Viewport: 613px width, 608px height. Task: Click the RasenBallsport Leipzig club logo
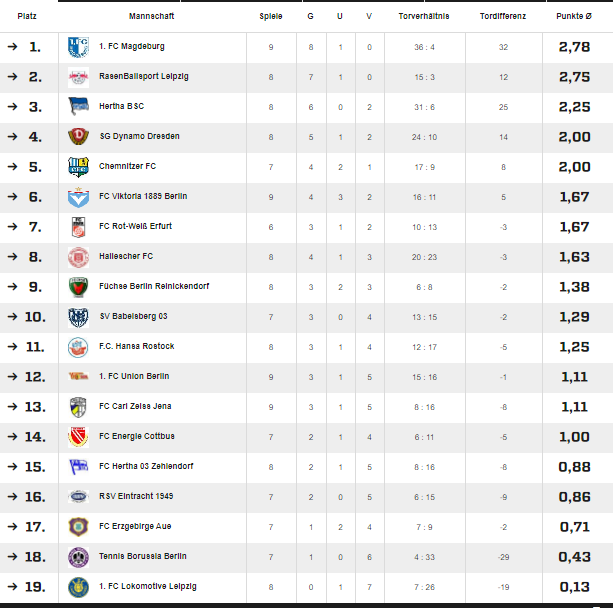[78, 77]
